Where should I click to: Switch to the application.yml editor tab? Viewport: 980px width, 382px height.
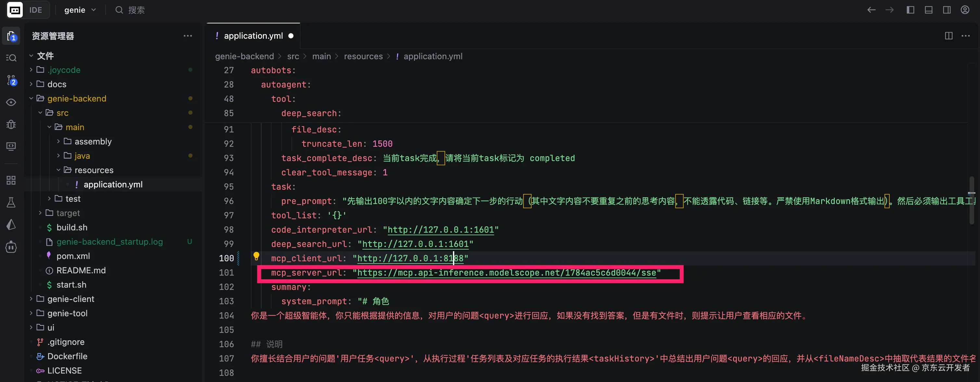point(253,35)
